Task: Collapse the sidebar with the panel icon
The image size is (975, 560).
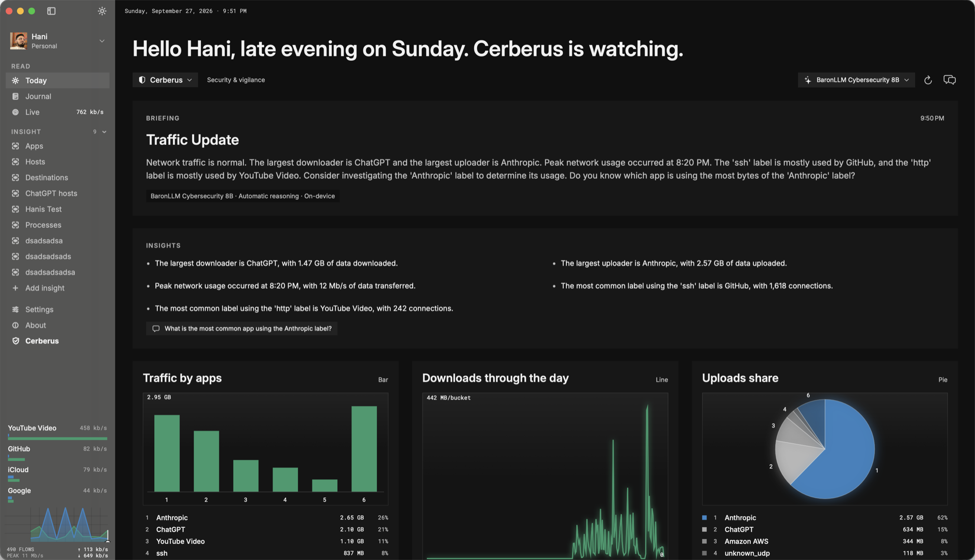Action: (51, 11)
